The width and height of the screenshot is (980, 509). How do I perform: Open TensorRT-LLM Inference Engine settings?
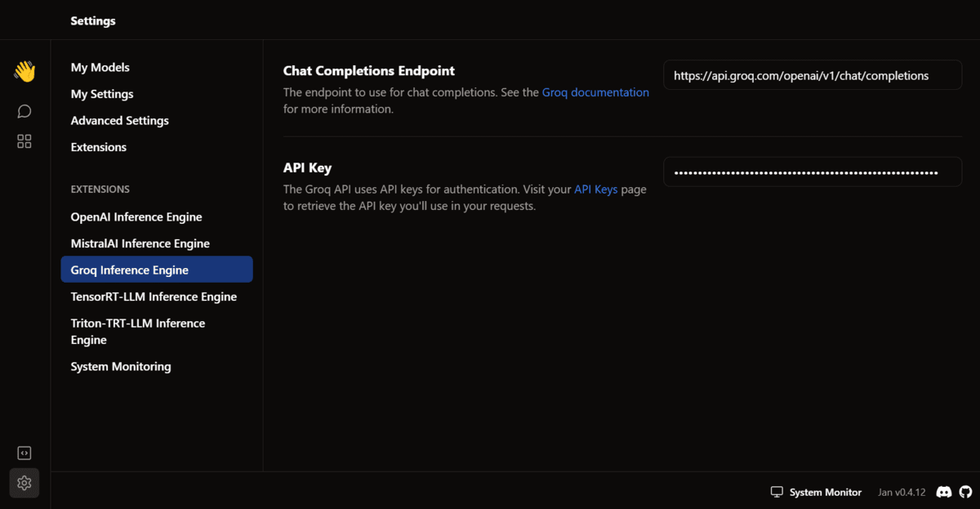154,297
